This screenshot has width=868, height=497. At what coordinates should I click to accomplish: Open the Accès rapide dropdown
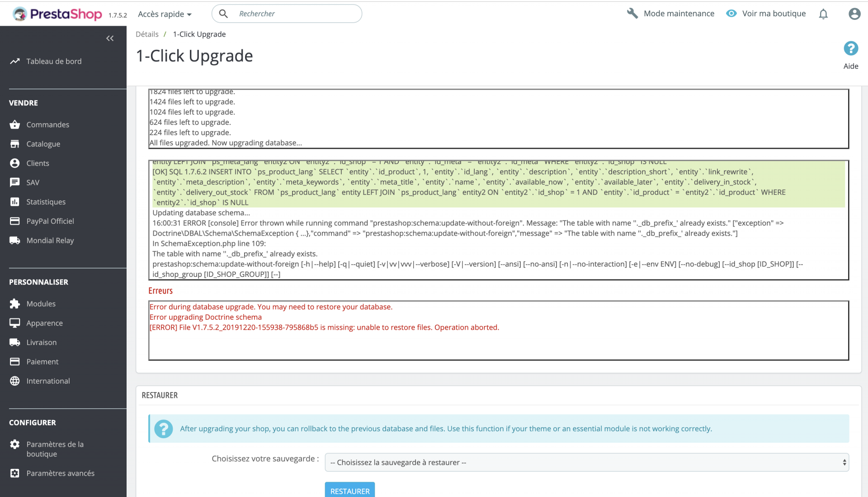165,14
